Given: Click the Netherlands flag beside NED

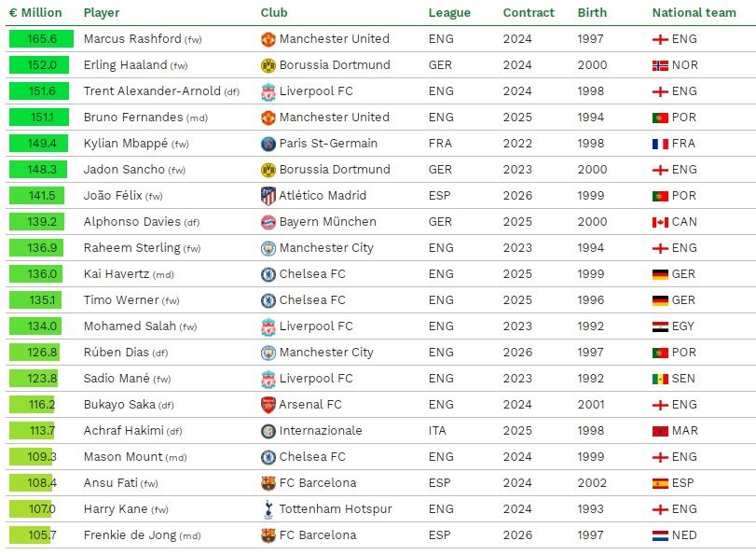Looking at the screenshot, I should click(660, 535).
